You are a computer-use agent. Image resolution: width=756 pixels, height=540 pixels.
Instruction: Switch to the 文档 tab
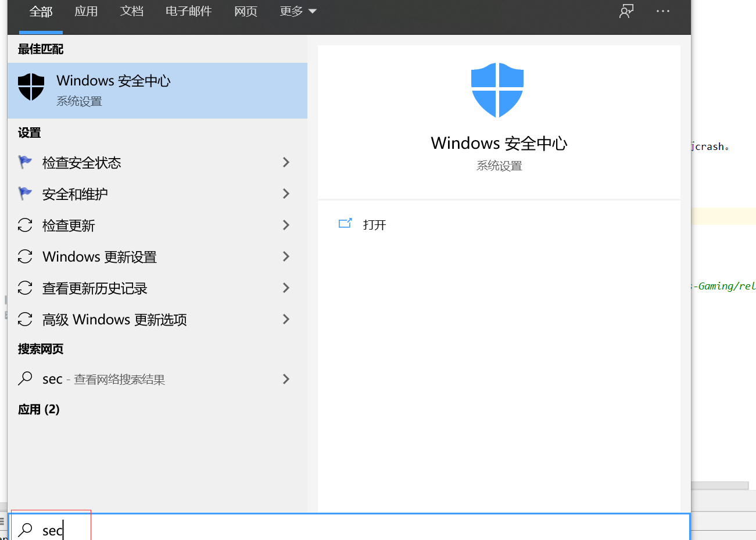tap(131, 12)
